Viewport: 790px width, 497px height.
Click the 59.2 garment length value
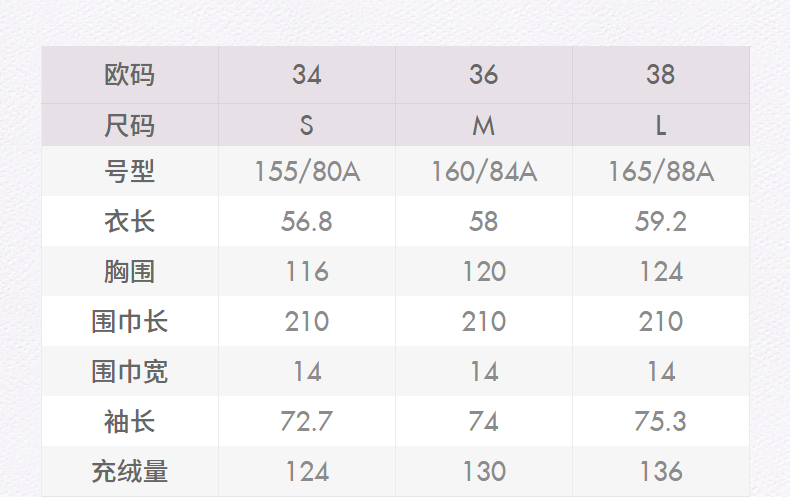click(661, 221)
